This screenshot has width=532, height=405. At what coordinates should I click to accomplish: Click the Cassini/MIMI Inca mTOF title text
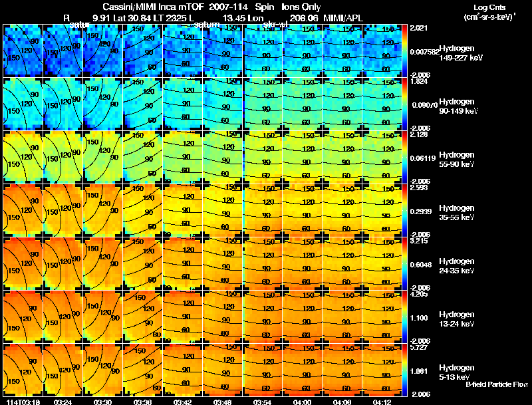[x=153, y=7]
